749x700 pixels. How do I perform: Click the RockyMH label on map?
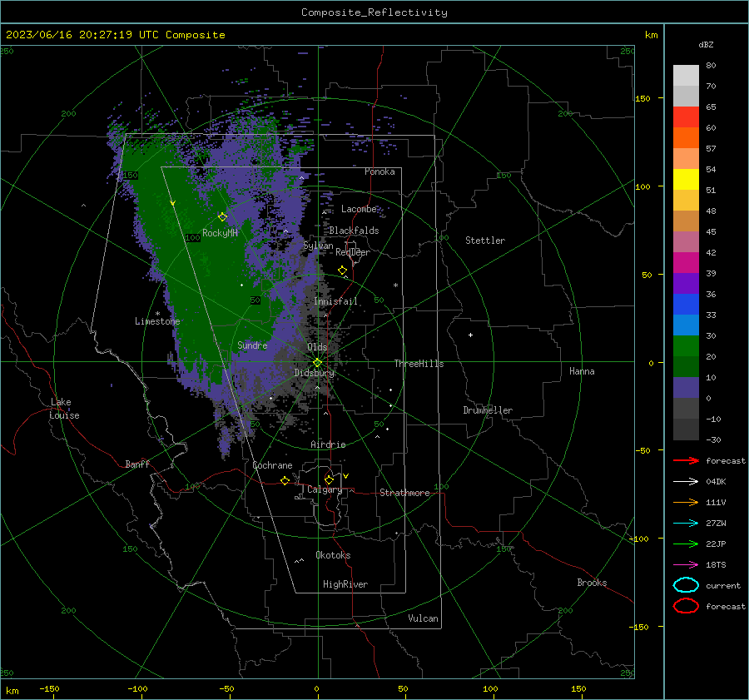tap(220, 233)
